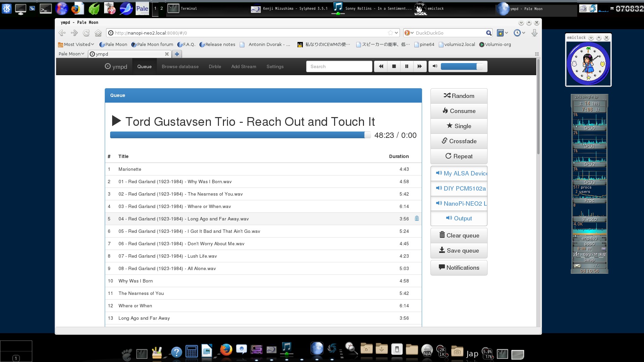Enable Random playback mode
Viewport: 644px width, 362px height.
459,96
